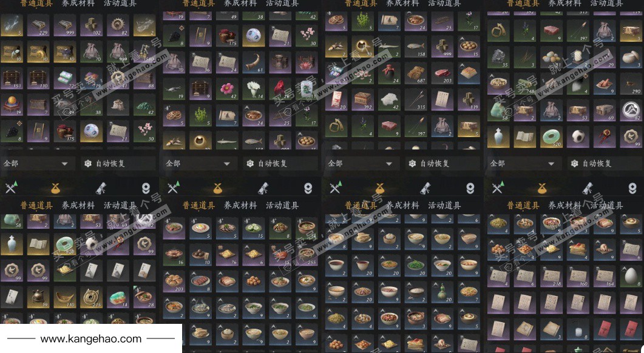Expand the 全部 dropdown in the top leftmost panel
644x353 pixels.
pyautogui.click(x=38, y=163)
